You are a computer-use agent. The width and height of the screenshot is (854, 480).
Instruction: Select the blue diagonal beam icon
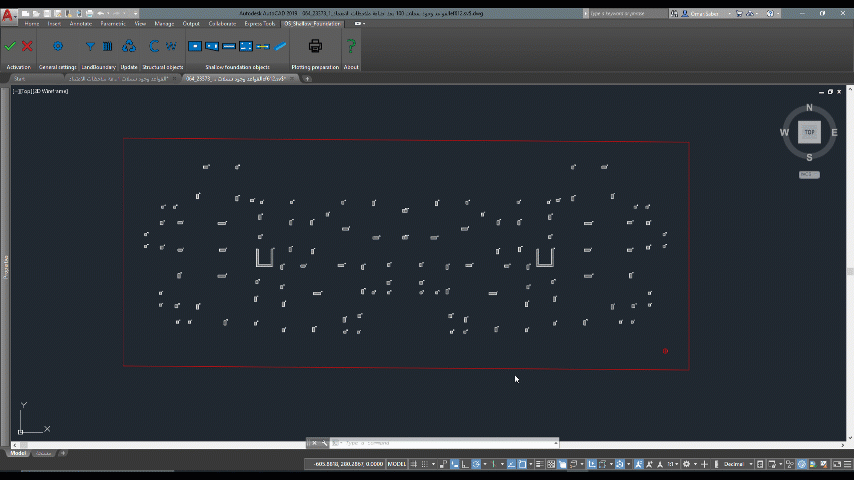[x=280, y=46]
